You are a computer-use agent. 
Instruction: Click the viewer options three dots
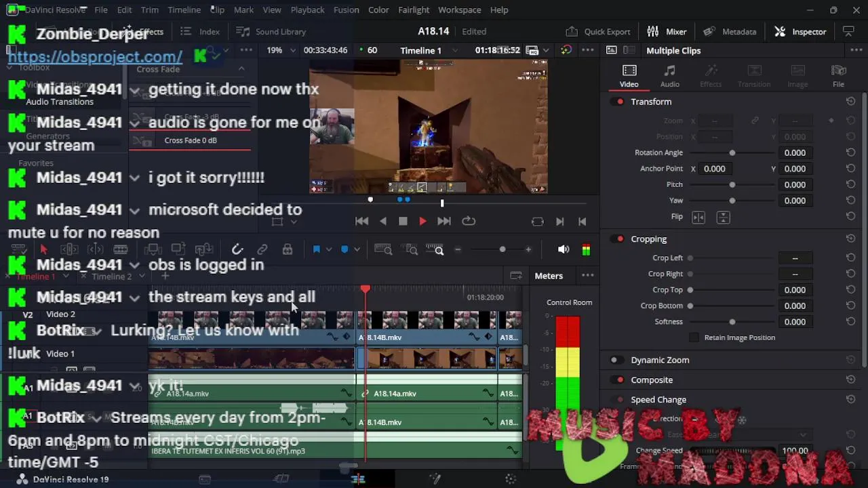pyautogui.click(x=588, y=50)
